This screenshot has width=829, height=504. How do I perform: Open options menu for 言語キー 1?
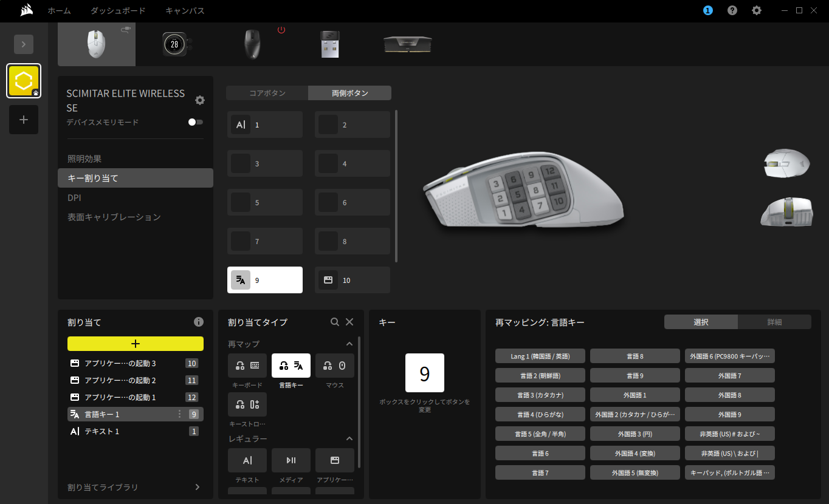[179, 414]
